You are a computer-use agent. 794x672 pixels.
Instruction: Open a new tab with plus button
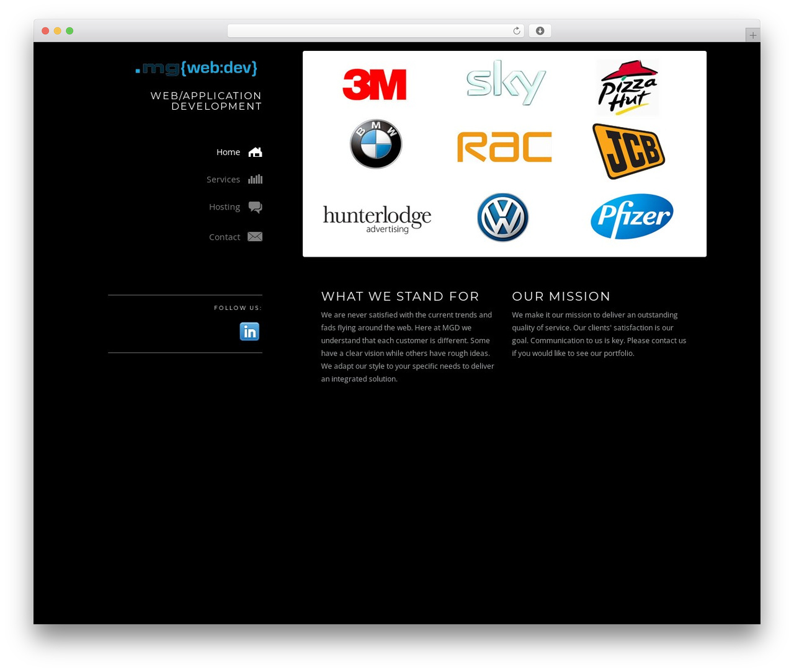[752, 35]
